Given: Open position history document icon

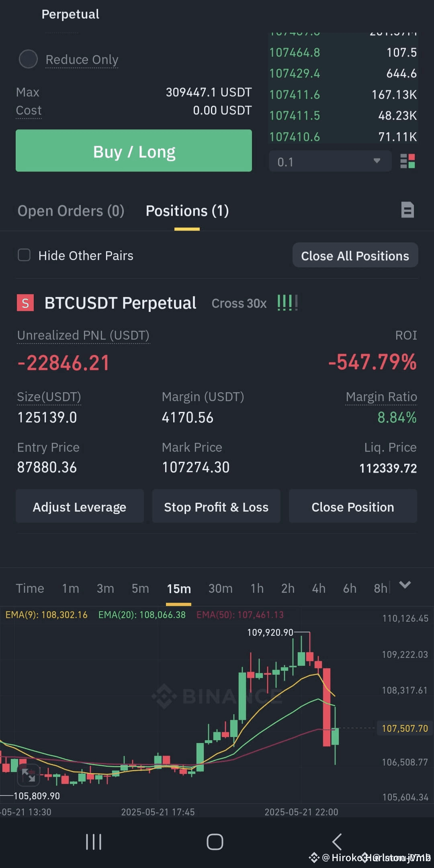Looking at the screenshot, I should pyautogui.click(x=407, y=210).
